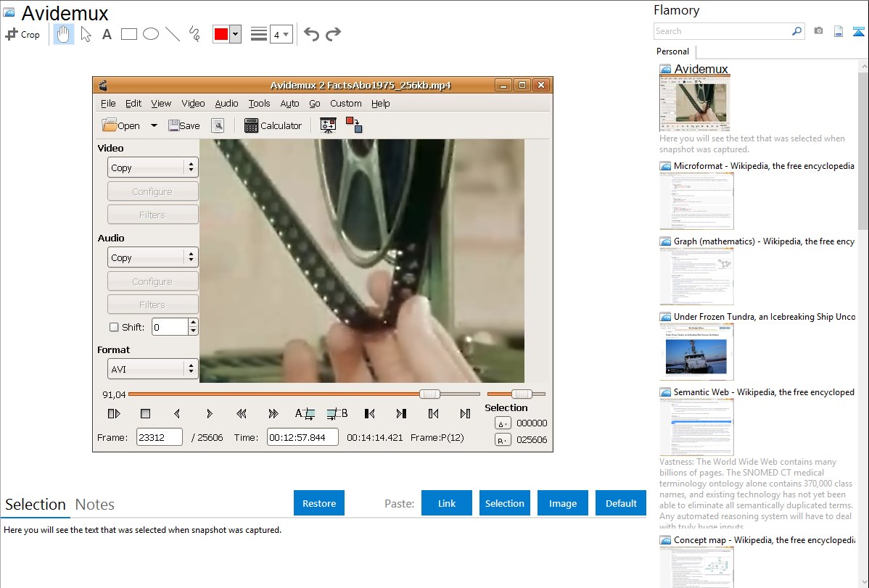Open the Edit menu in Avidemux
This screenshot has width=869, height=588.
133,104
